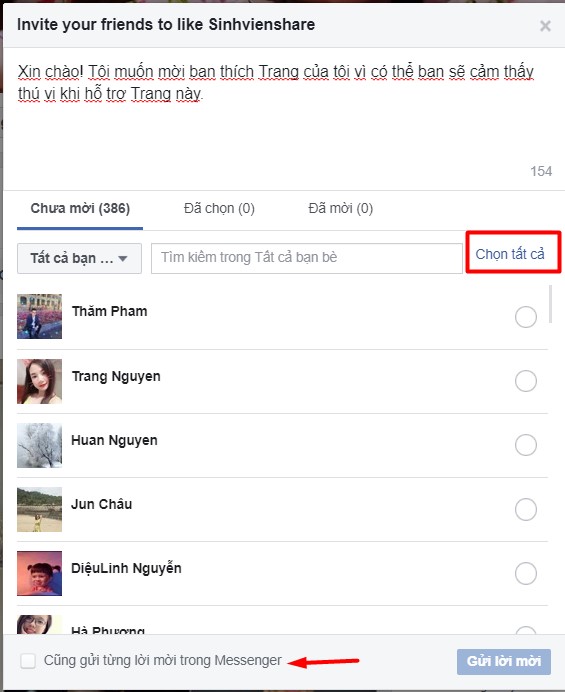Select DiệuLinh Nguyễn's invite circle

coord(526,573)
